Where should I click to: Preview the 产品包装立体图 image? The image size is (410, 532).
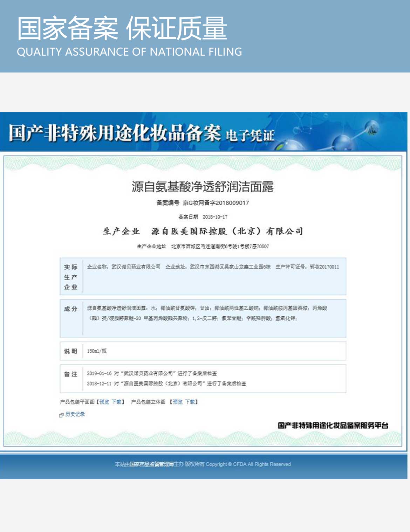coord(178,402)
